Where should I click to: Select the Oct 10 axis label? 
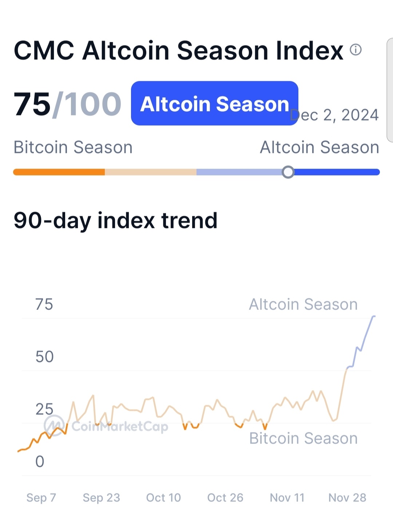pyautogui.click(x=163, y=497)
